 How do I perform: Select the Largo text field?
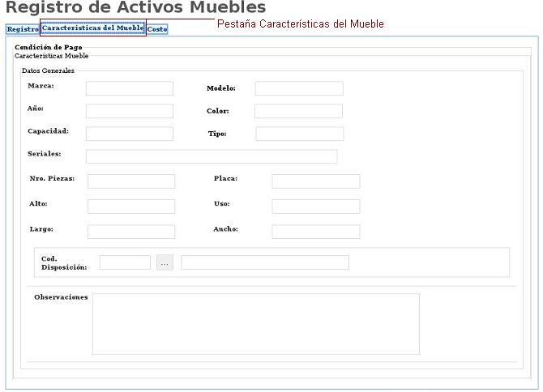[131, 232]
